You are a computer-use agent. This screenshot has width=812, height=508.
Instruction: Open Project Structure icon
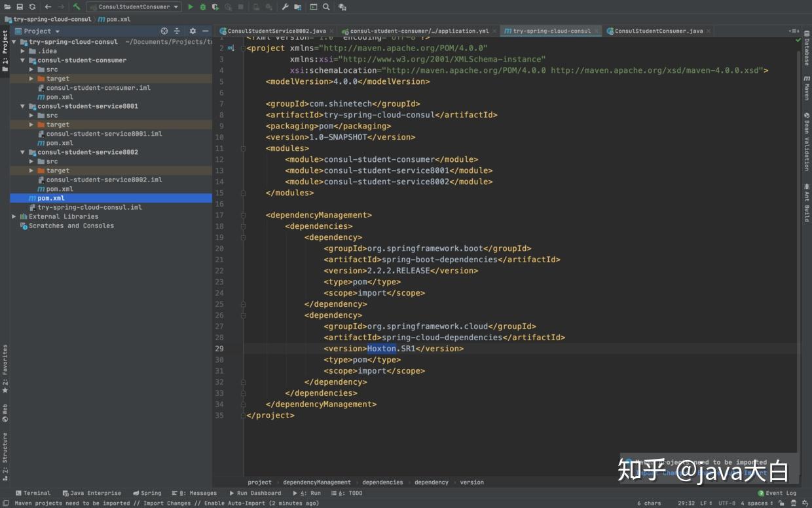(298, 7)
